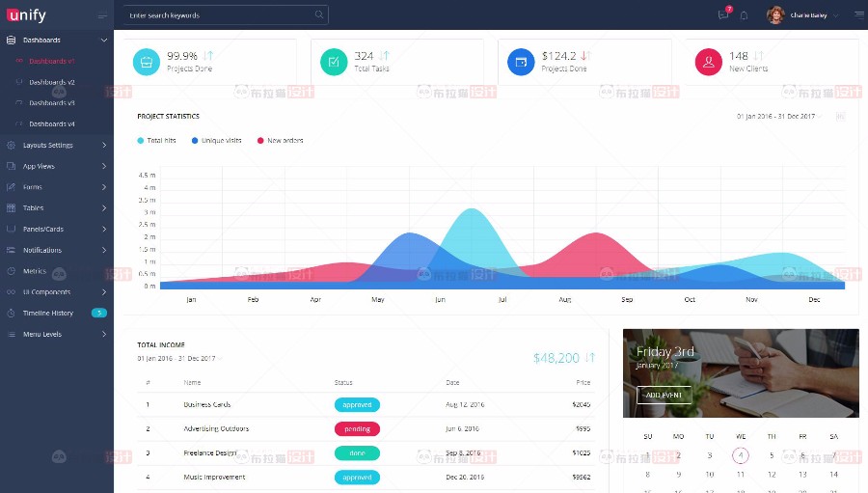This screenshot has width=868, height=493.
Task: Open the notifications bell icon
Action: pos(744,15)
